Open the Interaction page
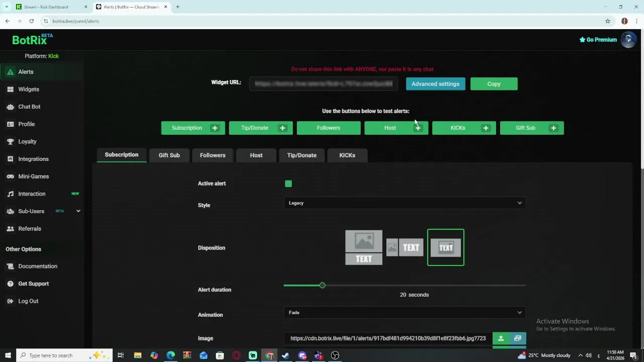The image size is (644, 362). pyautogui.click(x=42, y=194)
